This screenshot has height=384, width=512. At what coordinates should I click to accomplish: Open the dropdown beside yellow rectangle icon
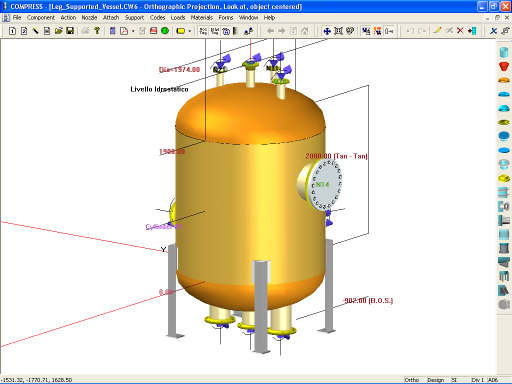(190, 31)
